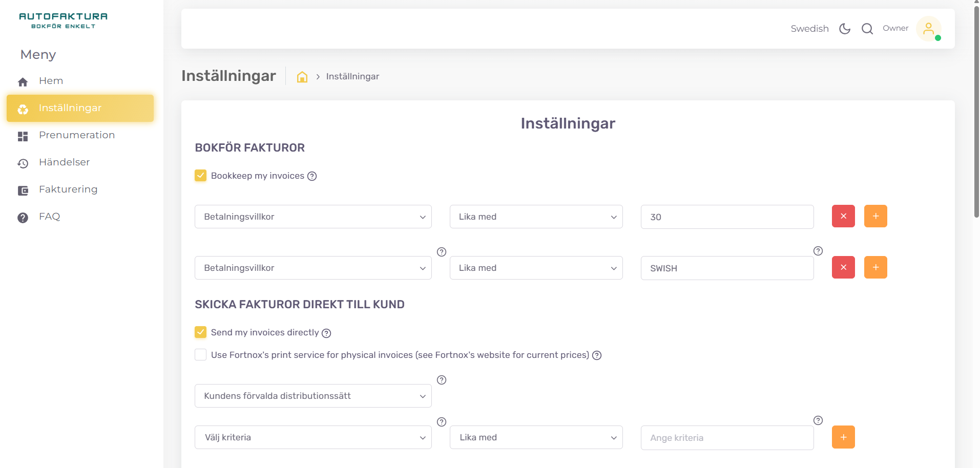Open the Betalningsvillkor dropdown beside value 30
Screen dimensions: 980x468
313,217
